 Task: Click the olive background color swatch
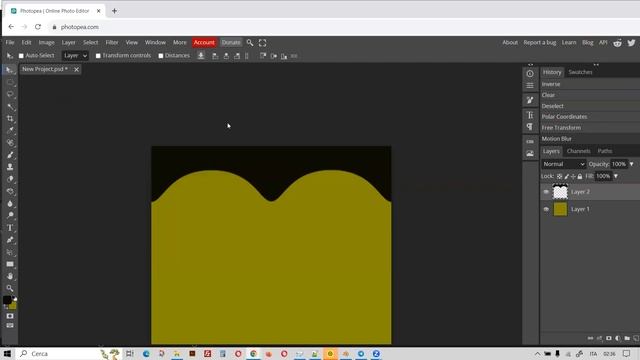[13, 306]
